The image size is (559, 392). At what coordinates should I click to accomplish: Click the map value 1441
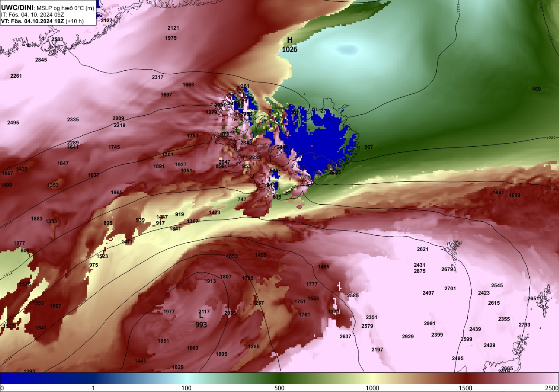tap(140, 361)
